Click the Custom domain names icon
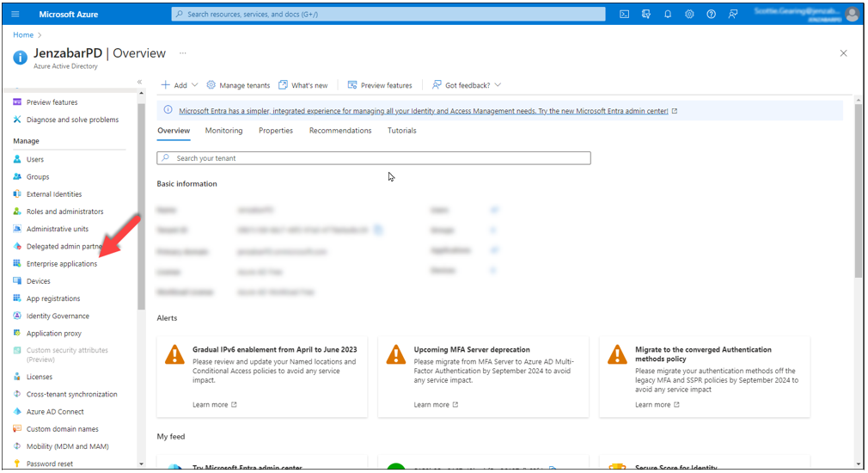The height and width of the screenshot is (473, 868). 17,428
